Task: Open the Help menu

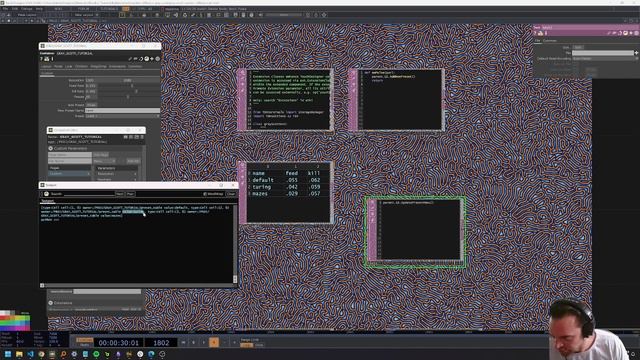Action: pyautogui.click(x=39, y=9)
